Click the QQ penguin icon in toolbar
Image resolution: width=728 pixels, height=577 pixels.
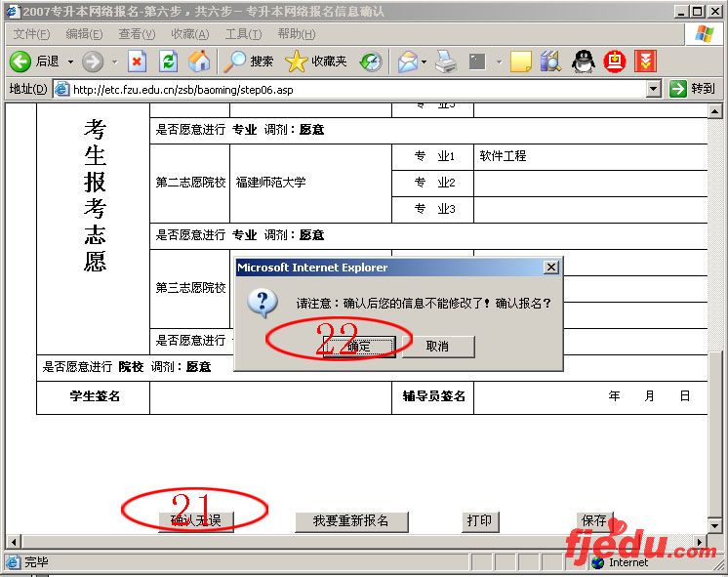[x=583, y=62]
